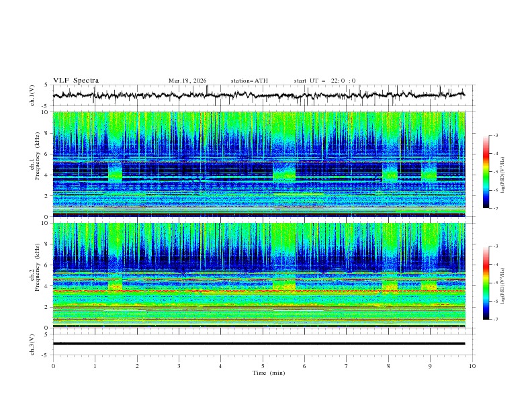Select the "Time (min)" axis title
532x411 pixels.
[x=269, y=373]
